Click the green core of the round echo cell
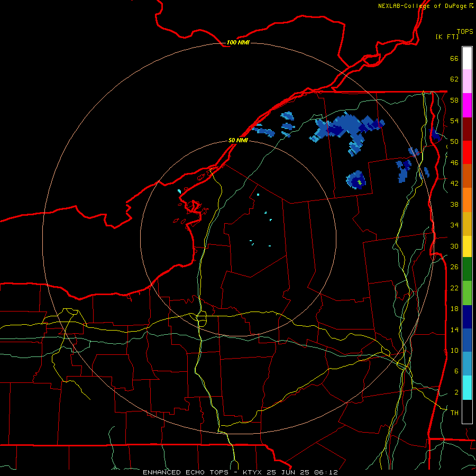This screenshot has width=476, height=476. coord(360,182)
